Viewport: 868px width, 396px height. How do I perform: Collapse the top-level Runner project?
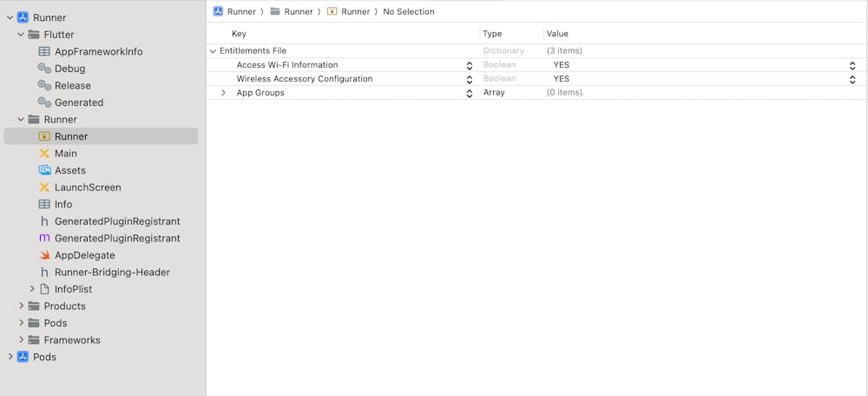click(10, 17)
